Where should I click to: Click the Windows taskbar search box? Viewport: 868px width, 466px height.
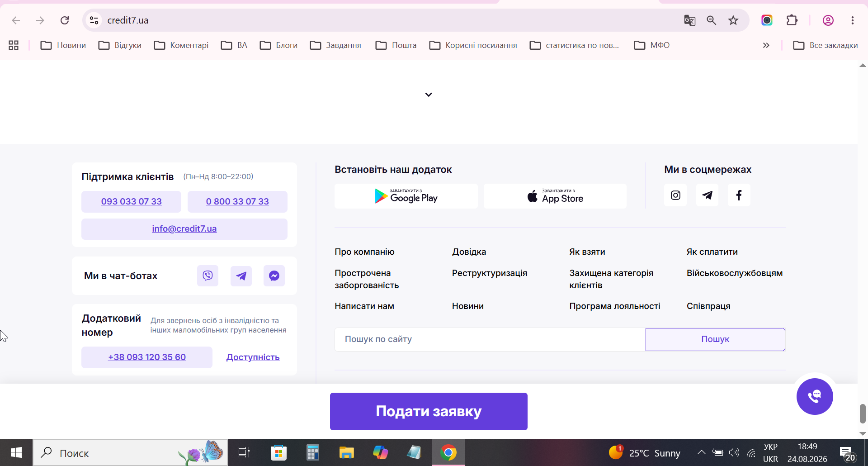pyautogui.click(x=130, y=452)
